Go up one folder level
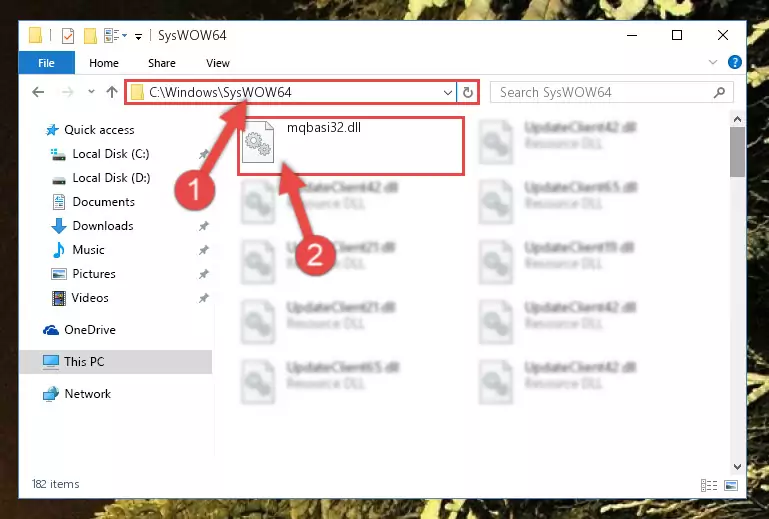This screenshot has height=519, width=769. pos(112,92)
